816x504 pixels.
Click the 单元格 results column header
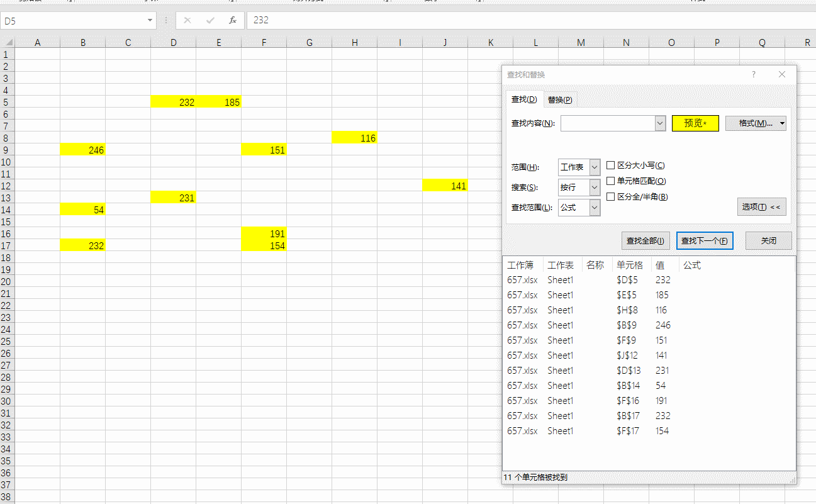(631, 265)
